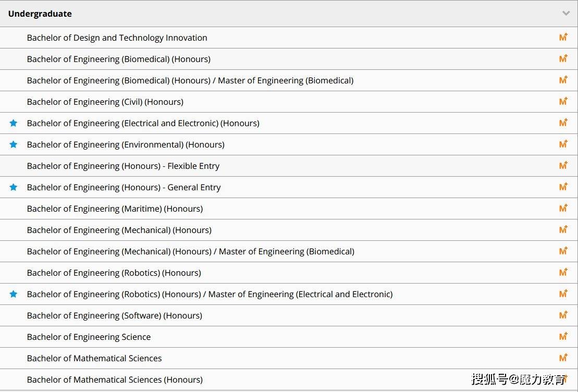
Task: Click the M+ icon for Engineering (Honours) - Flexible Entry
Action: tap(563, 166)
